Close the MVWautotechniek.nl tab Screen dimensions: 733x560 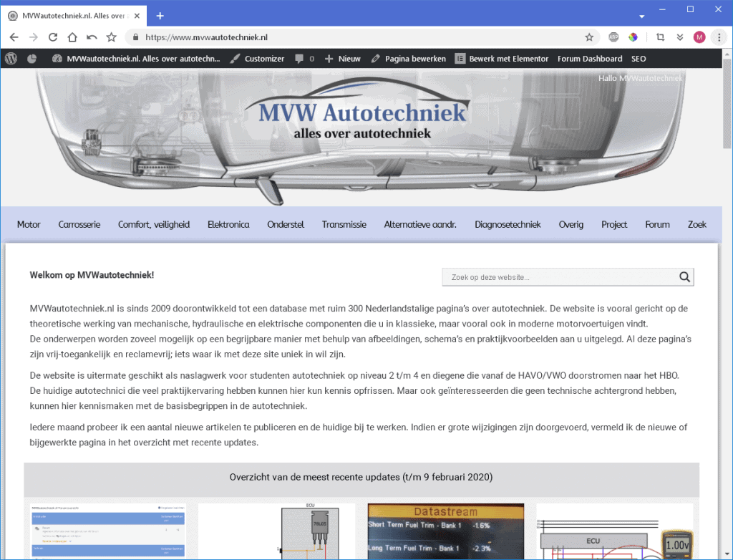point(137,16)
